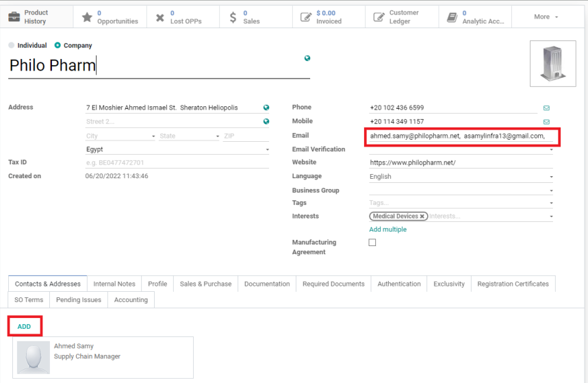This screenshot has height=383, width=588.
Task: Click the Phone number field
Action: [453, 108]
